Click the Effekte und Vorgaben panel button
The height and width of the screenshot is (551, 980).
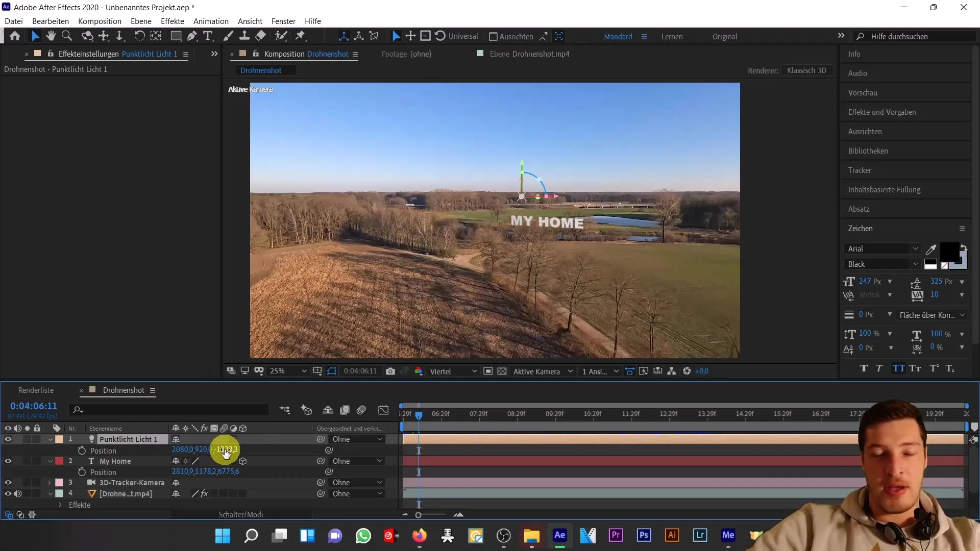[883, 112]
